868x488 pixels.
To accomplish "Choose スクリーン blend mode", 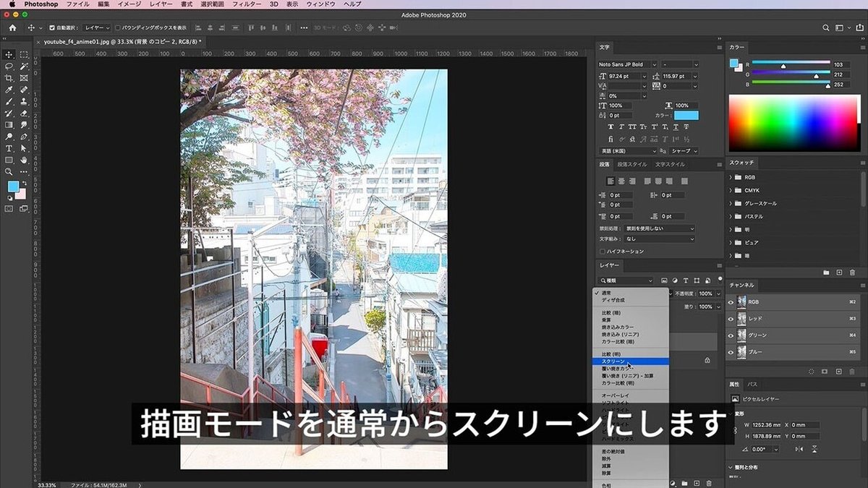I will click(631, 361).
